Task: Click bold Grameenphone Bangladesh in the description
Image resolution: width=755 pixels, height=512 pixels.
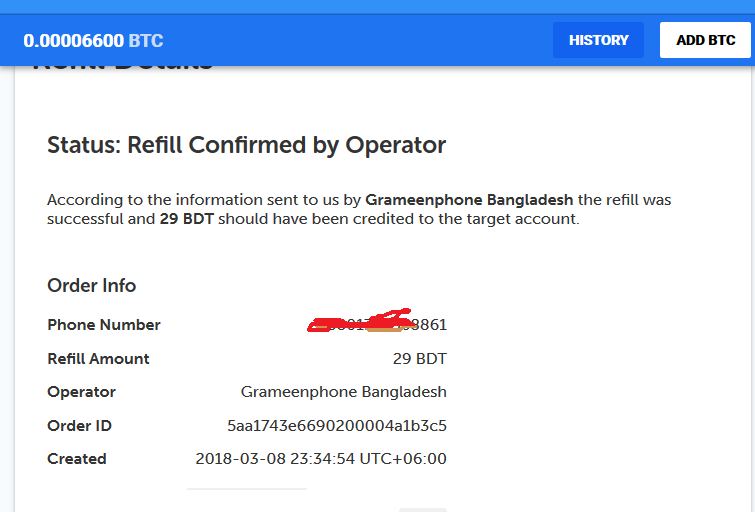Action: click(469, 200)
